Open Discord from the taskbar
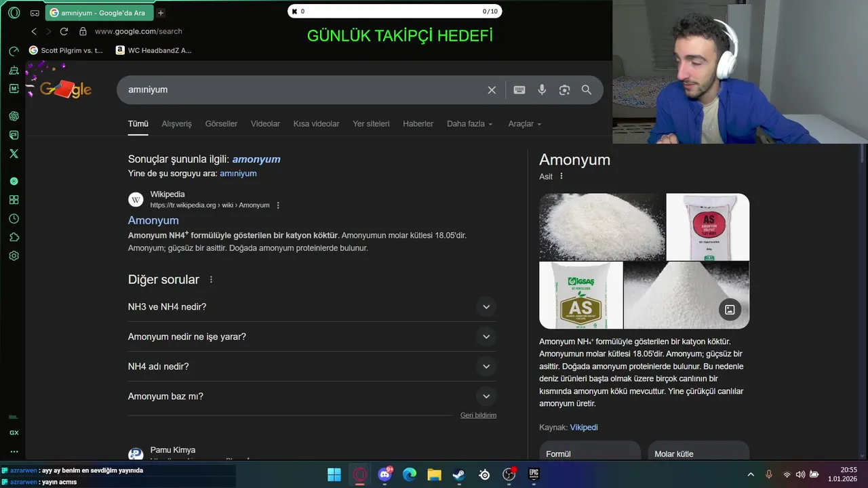 click(384, 474)
